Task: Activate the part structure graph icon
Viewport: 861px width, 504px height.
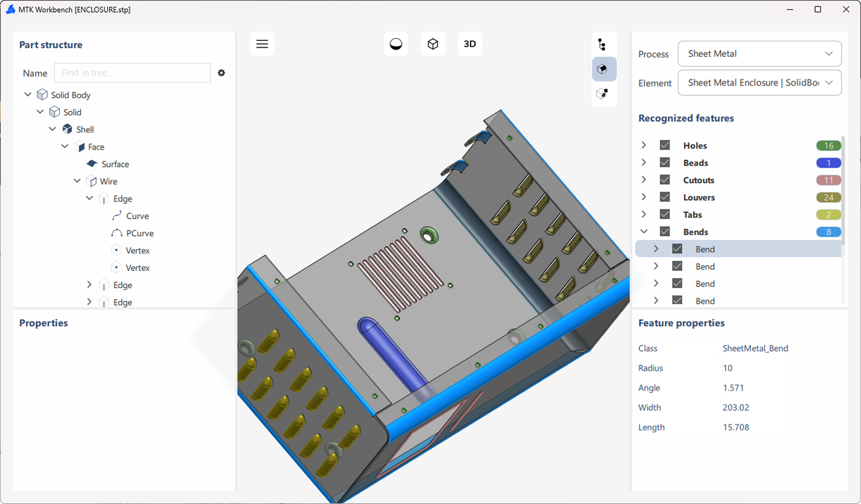Action: (604, 43)
